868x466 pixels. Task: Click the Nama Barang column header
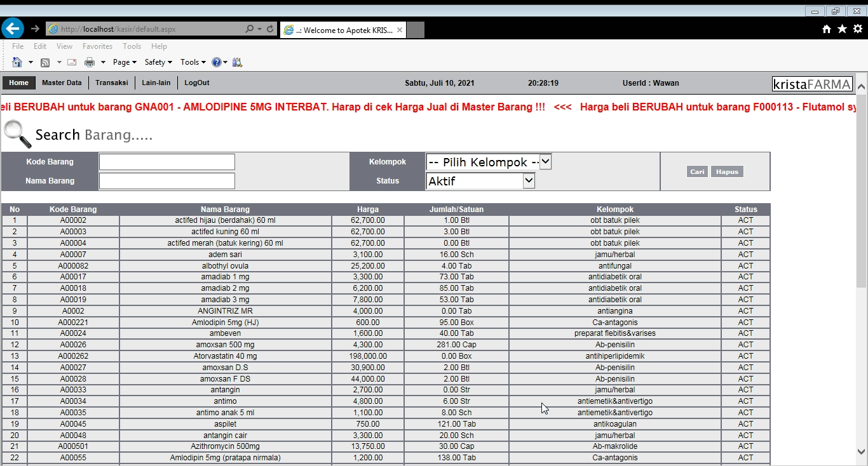coord(225,210)
